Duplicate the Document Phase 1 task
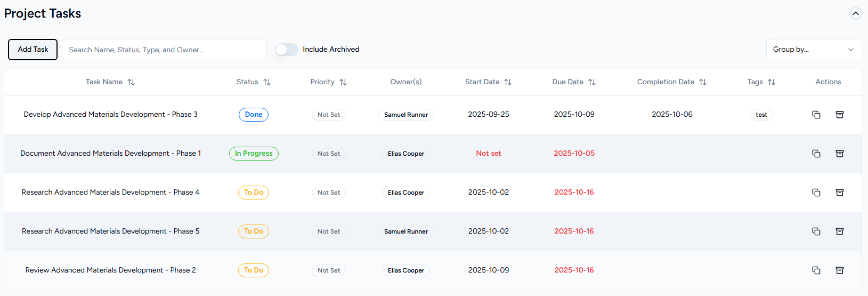The image size is (868, 296). [816, 154]
